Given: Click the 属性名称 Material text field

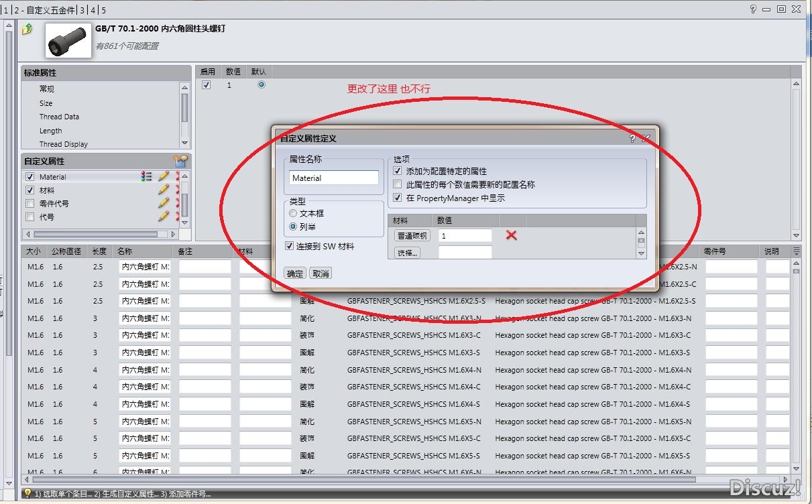Looking at the screenshot, I should (334, 178).
